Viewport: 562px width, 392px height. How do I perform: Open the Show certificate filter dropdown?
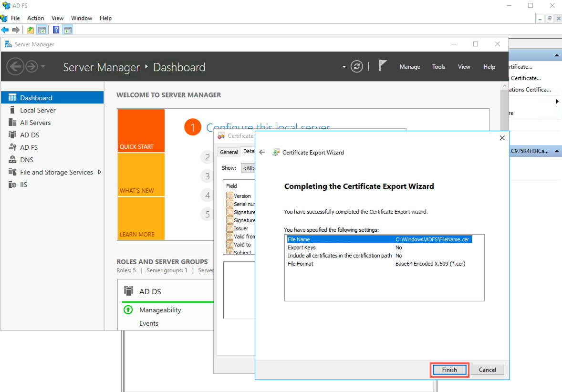249,168
